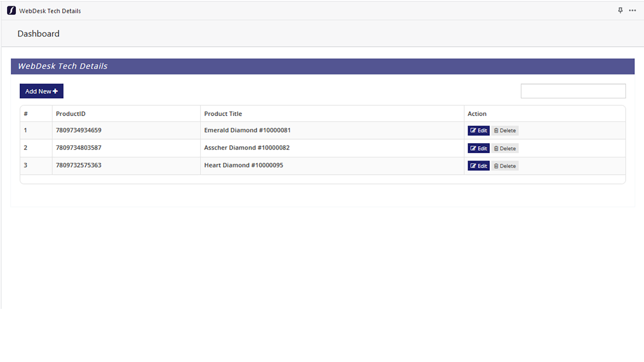Click the WebDesk Tech Details panel heading

pos(63,66)
